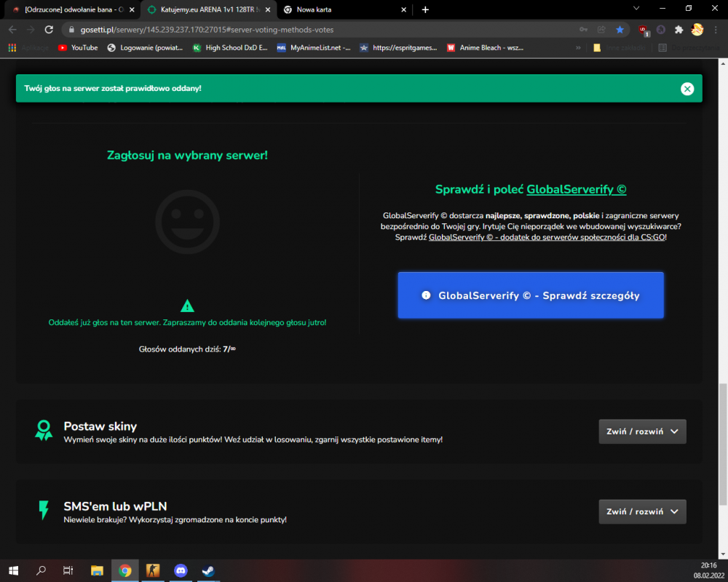The width and height of the screenshot is (728, 582).
Task: Click the page vertical scrollbar thumb
Action: (x=723, y=444)
